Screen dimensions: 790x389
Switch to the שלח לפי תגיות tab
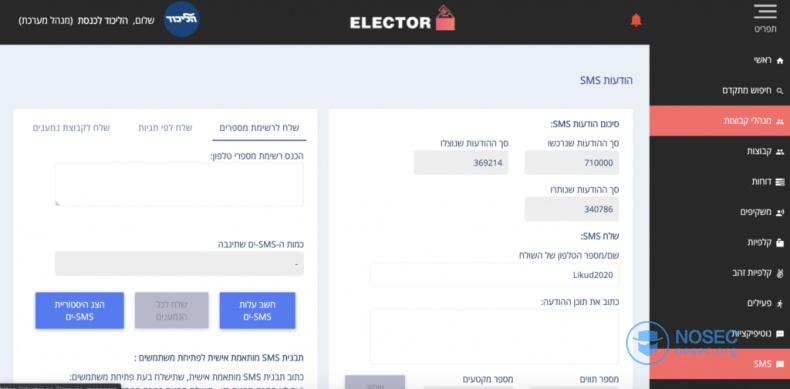(165, 128)
